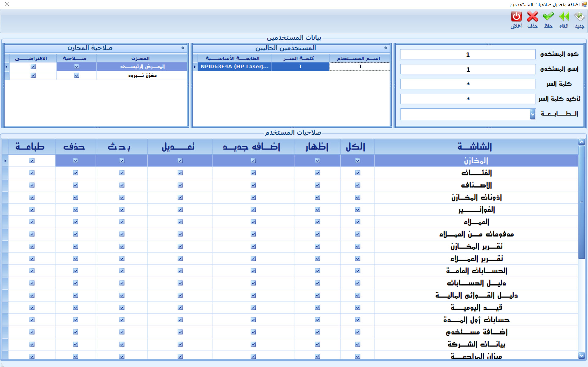Click the بحث column header
Viewport: 588px width, 367px height.
coord(122,147)
